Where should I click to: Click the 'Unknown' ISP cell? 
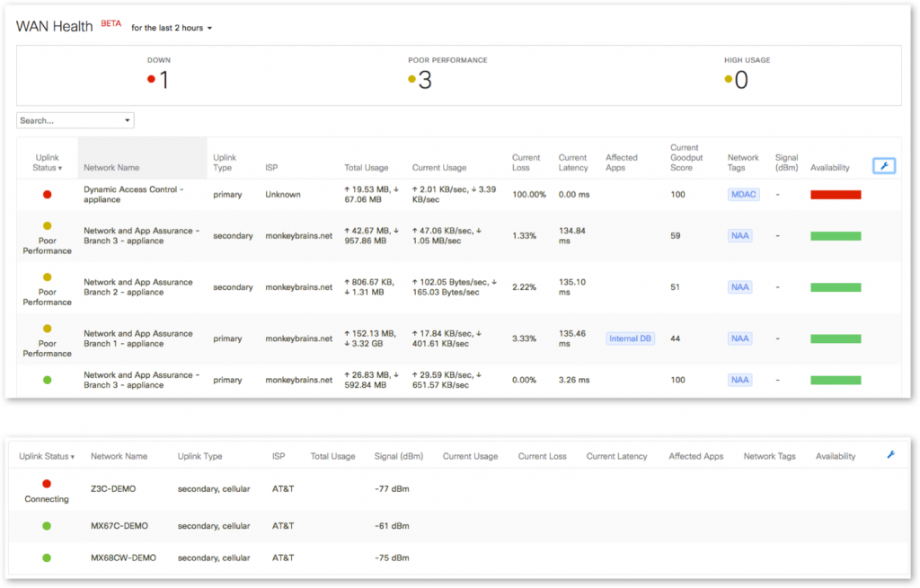click(283, 195)
